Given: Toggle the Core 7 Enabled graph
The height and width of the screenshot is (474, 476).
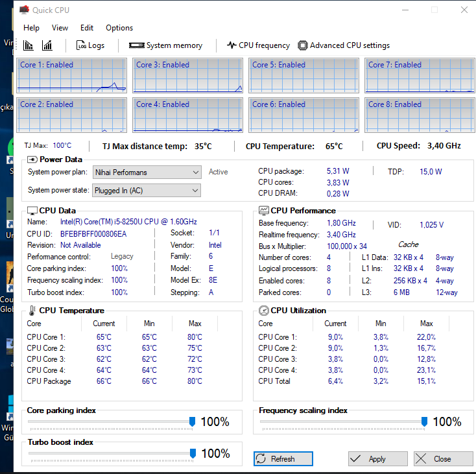Looking at the screenshot, I should pyautogui.click(x=420, y=75).
